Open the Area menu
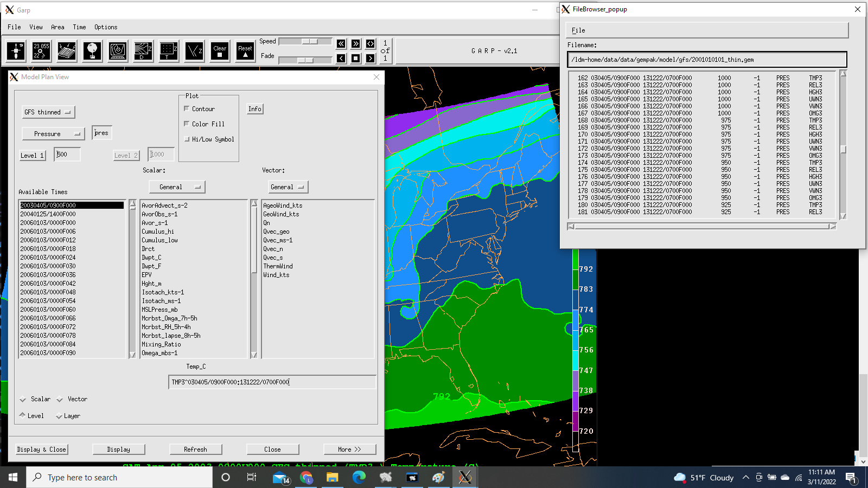868x488 pixels. click(58, 27)
